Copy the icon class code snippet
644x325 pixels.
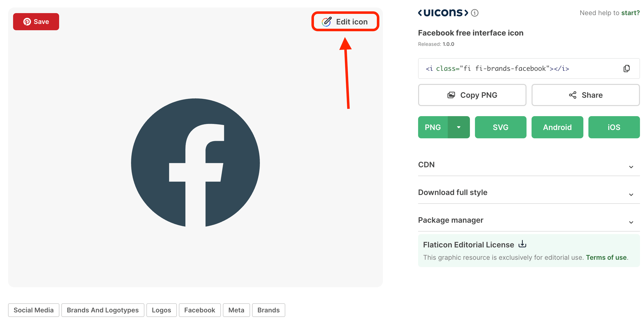click(627, 69)
